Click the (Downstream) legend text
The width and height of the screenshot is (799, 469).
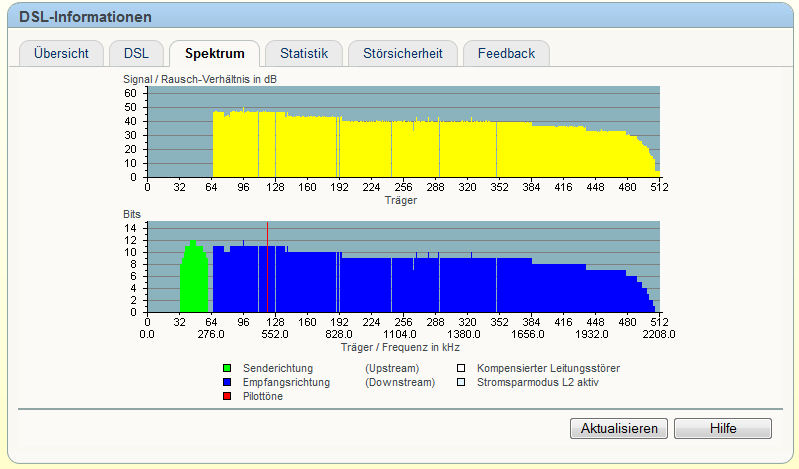(x=400, y=382)
